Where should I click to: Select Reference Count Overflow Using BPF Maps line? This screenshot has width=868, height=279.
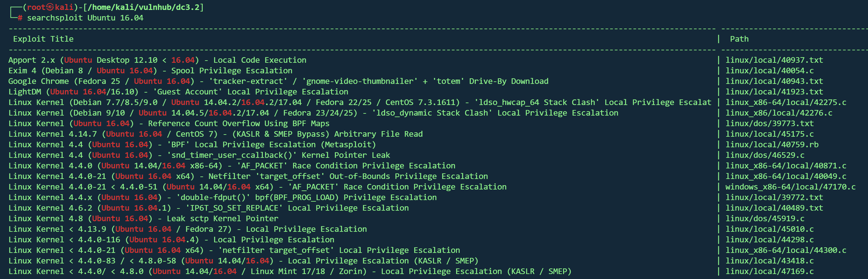tap(169, 123)
